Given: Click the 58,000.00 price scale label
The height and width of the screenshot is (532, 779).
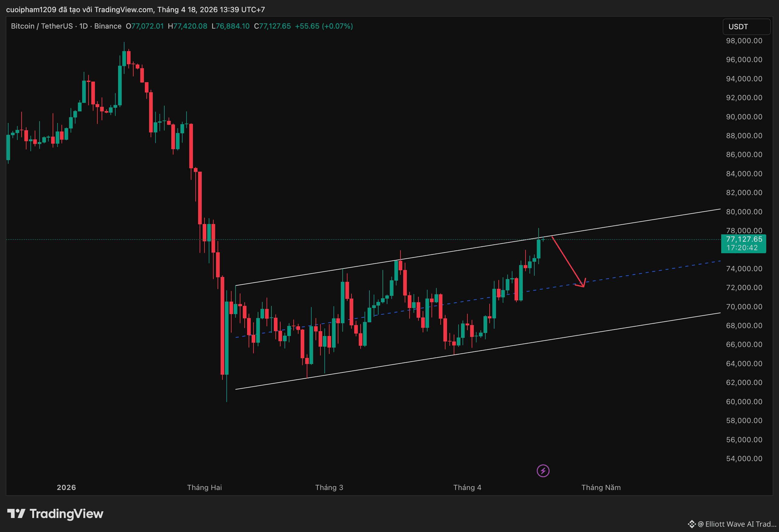Looking at the screenshot, I should pos(744,420).
